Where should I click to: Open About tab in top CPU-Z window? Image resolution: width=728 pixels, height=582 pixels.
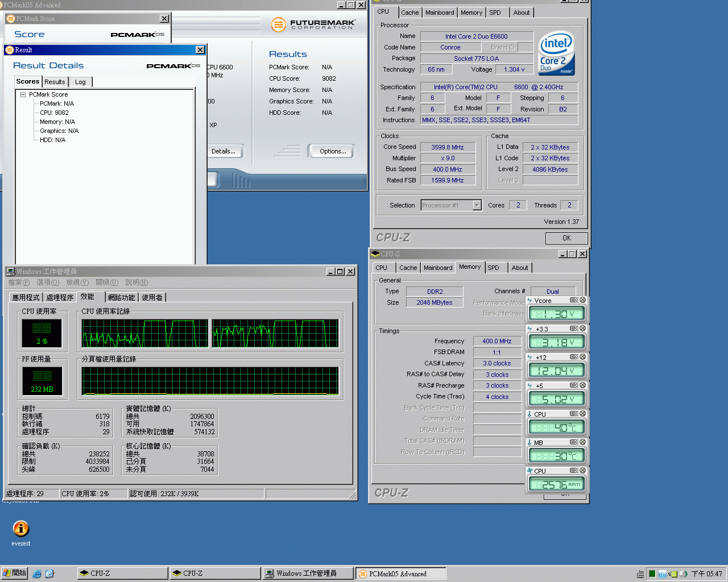click(521, 13)
